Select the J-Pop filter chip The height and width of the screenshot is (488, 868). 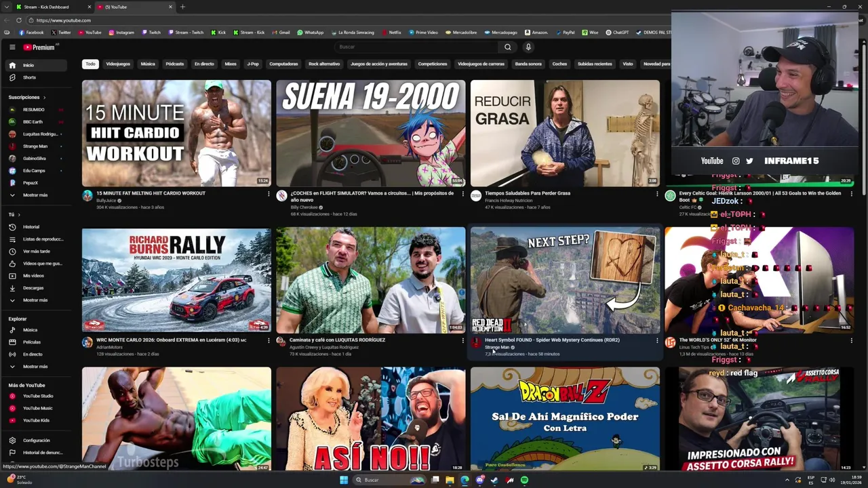(253, 64)
